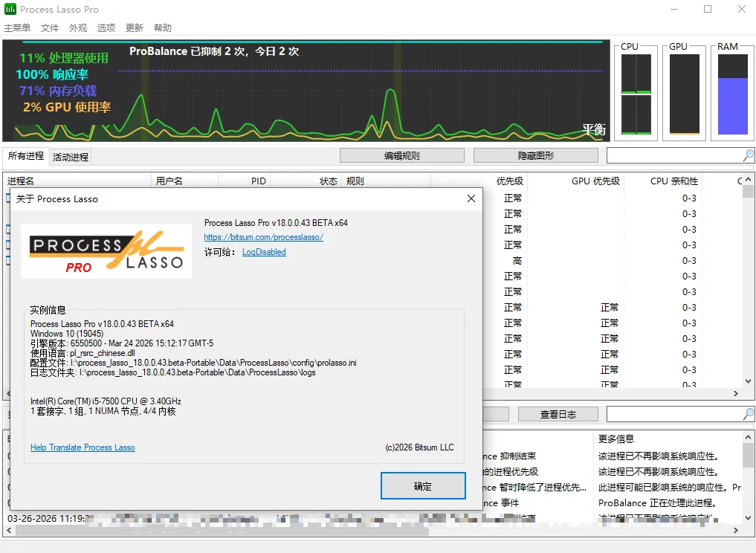Switch to the 所有进程 tab
Image resolution: width=756 pixels, height=553 pixels.
[25, 156]
